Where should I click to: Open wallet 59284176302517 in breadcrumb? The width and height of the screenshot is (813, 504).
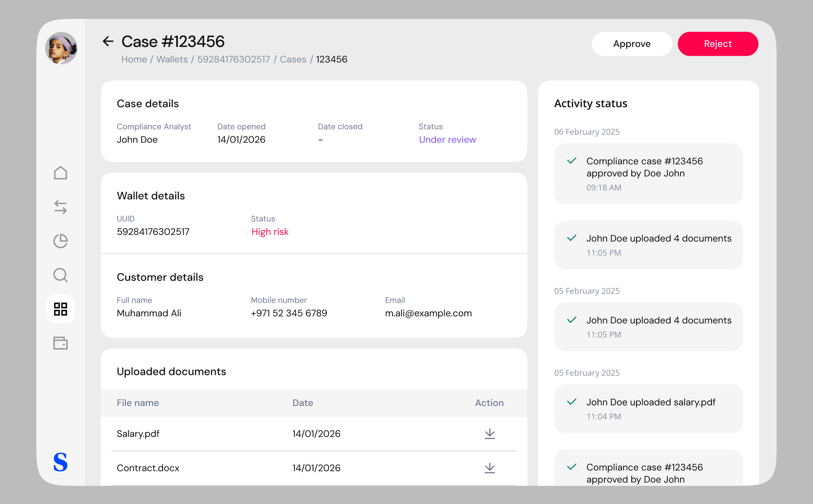pos(234,59)
